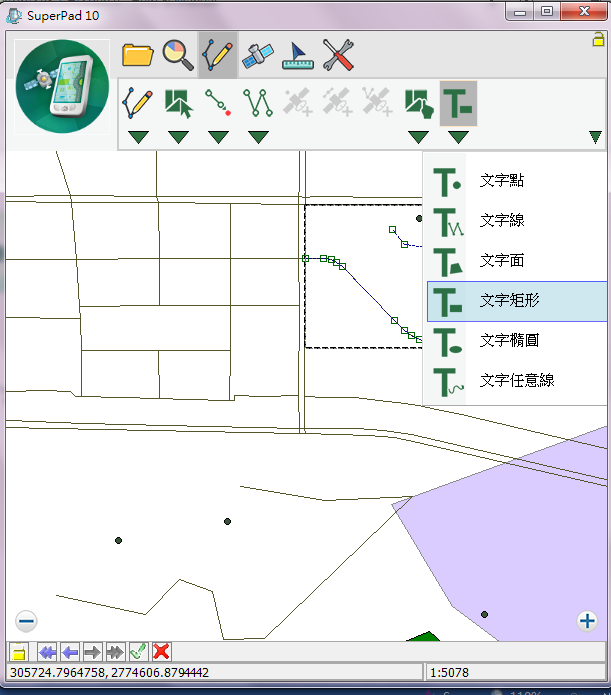Zoom out with the minus button
Screen dimensions: 611x695
point(26,621)
